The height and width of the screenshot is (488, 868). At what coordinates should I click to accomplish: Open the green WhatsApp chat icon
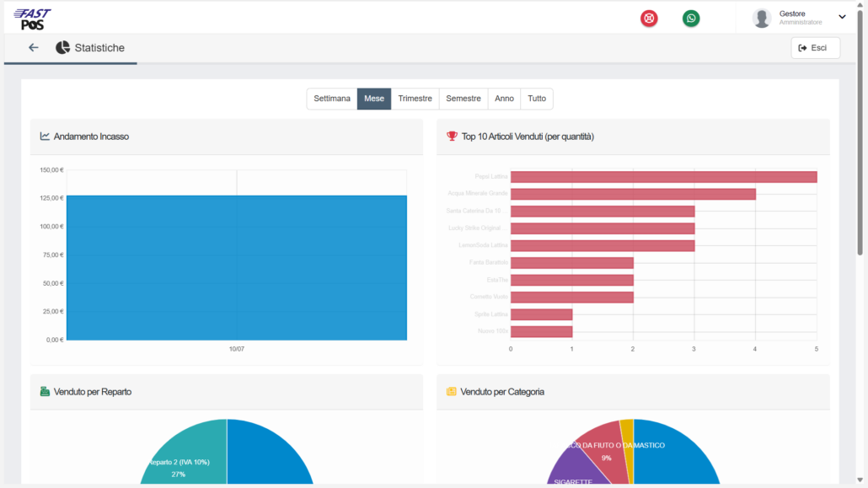point(691,19)
